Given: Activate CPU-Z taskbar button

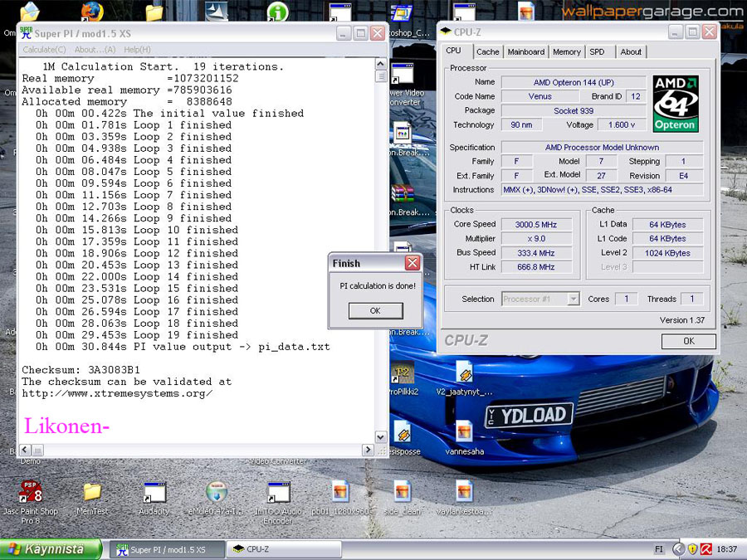Looking at the screenshot, I should pos(284,549).
